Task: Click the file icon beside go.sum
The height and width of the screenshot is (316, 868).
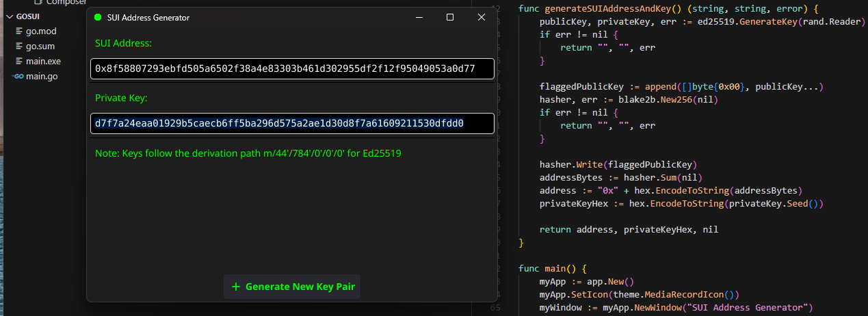Action: point(18,47)
